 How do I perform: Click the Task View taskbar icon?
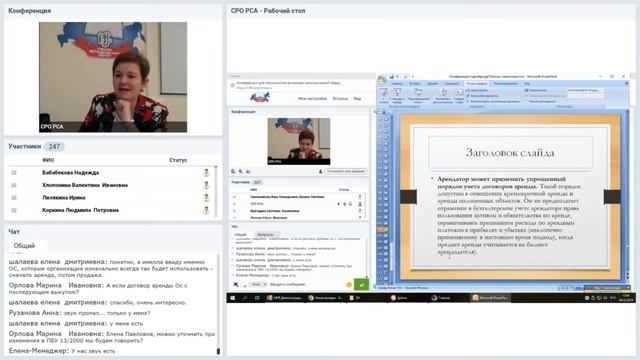click(x=257, y=298)
